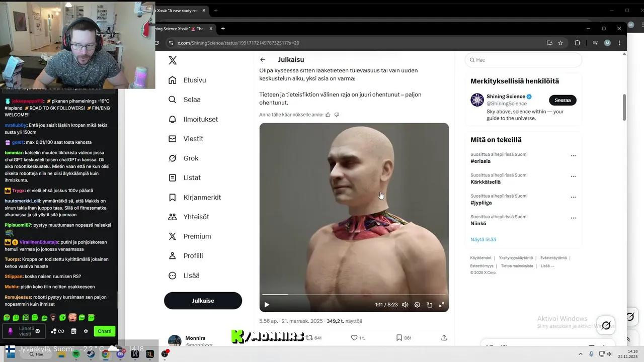644x362 pixels.
Task: Click the chat microphone icon
Action: pyautogui.click(x=10, y=331)
